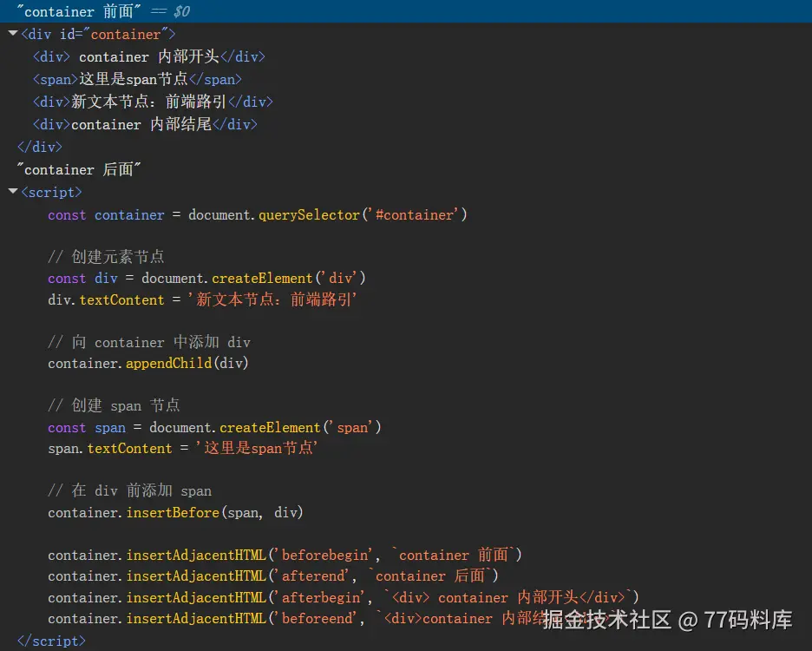Click the insertAdjacentHTML 'afterend' line

273,575
